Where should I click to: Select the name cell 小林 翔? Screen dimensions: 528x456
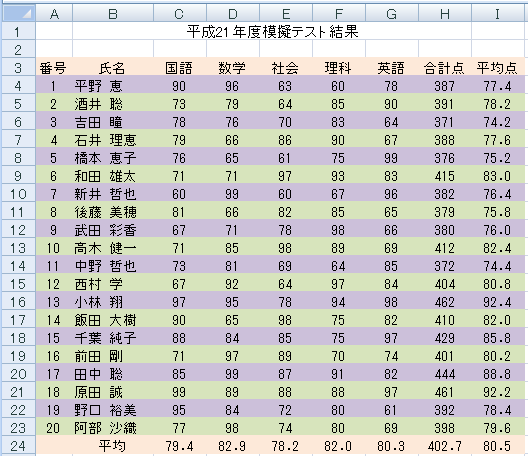(113, 302)
